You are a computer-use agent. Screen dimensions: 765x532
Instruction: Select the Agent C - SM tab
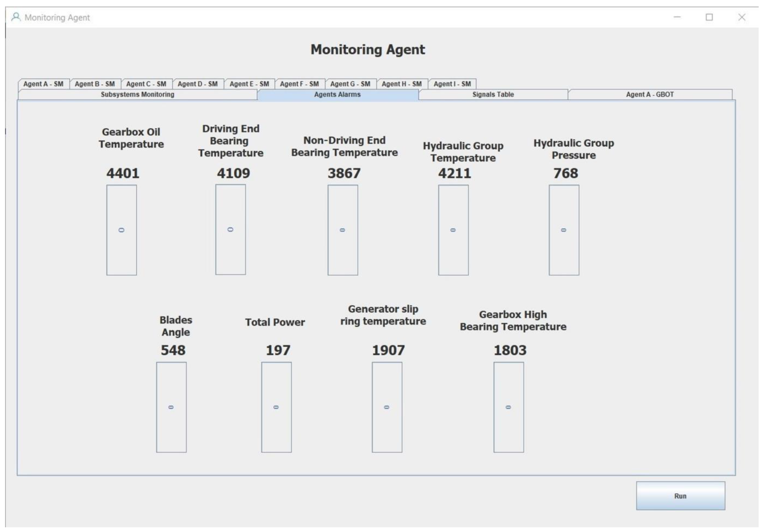[x=146, y=84]
